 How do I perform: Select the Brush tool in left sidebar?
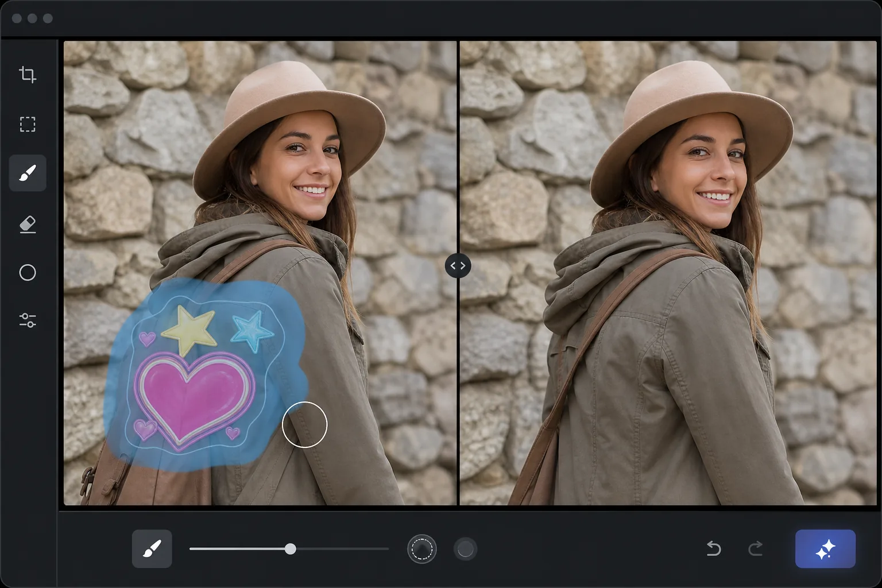coord(28,173)
